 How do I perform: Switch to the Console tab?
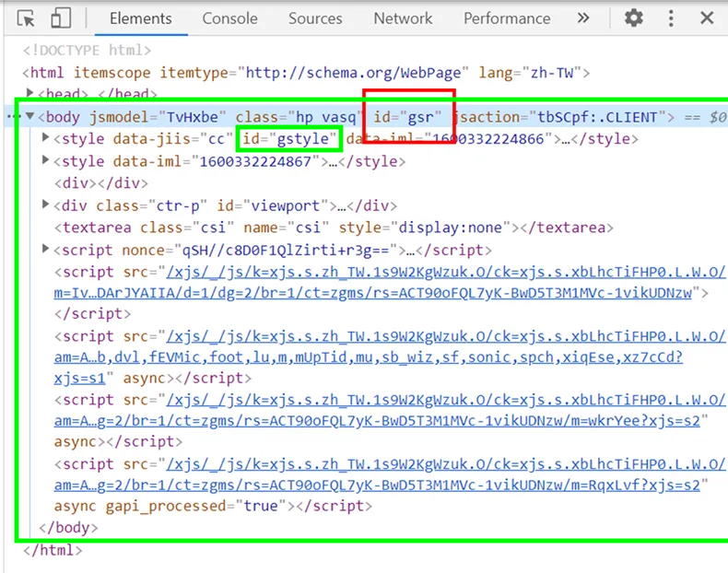pos(229,18)
